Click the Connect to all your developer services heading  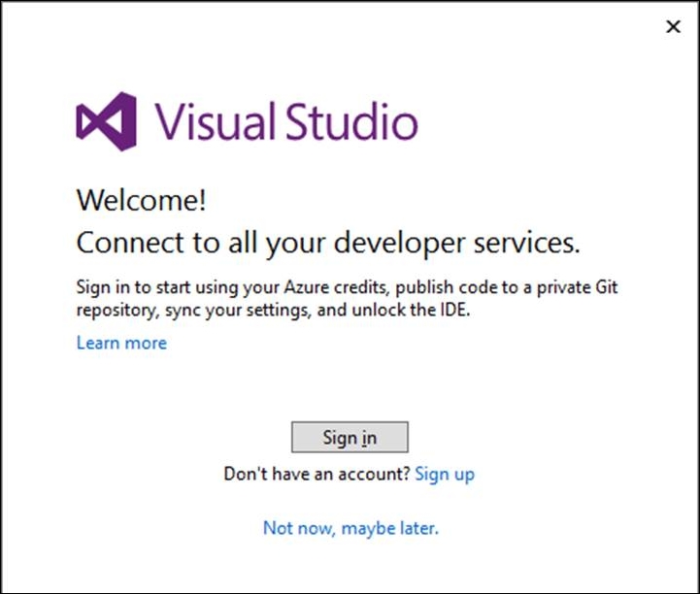pos(328,244)
